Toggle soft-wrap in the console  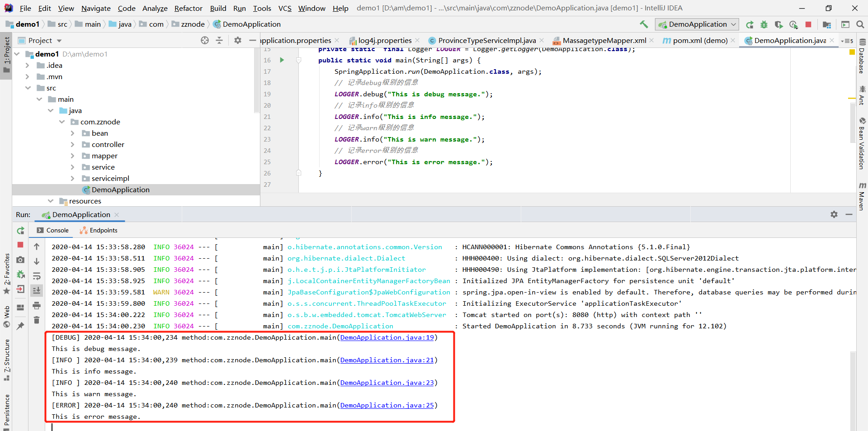[x=37, y=276]
